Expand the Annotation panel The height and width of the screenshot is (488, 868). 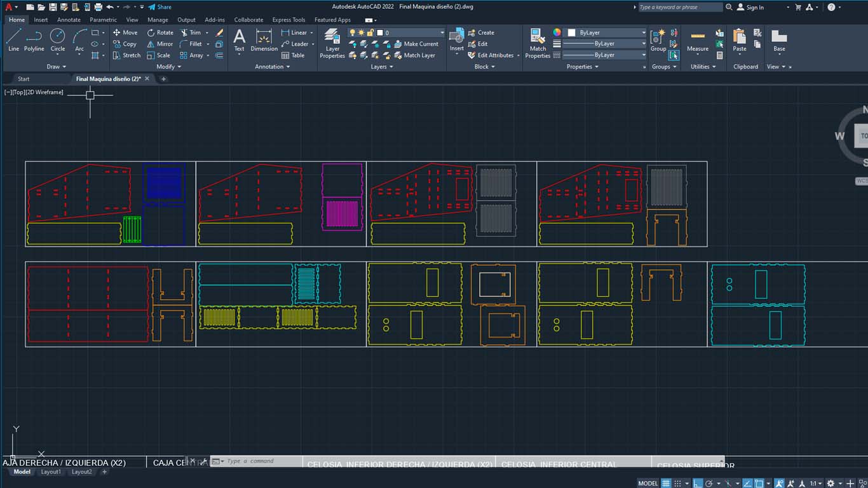272,67
